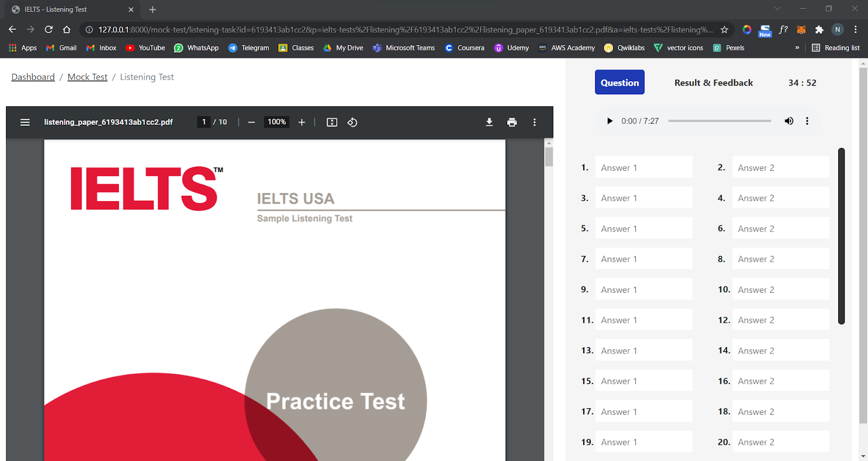Switch to the Question tab
The height and width of the screenshot is (461, 868).
(620, 82)
